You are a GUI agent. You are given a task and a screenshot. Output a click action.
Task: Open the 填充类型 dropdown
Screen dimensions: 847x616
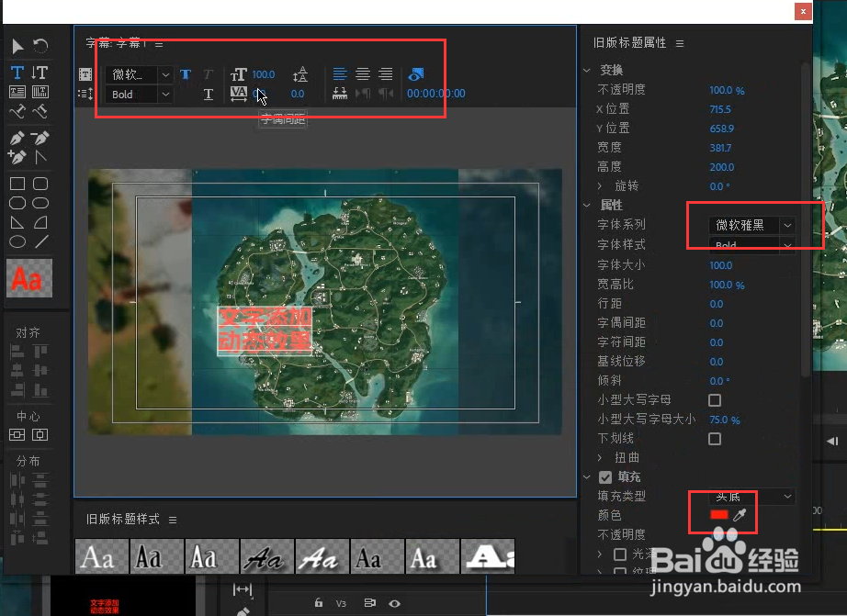751,496
